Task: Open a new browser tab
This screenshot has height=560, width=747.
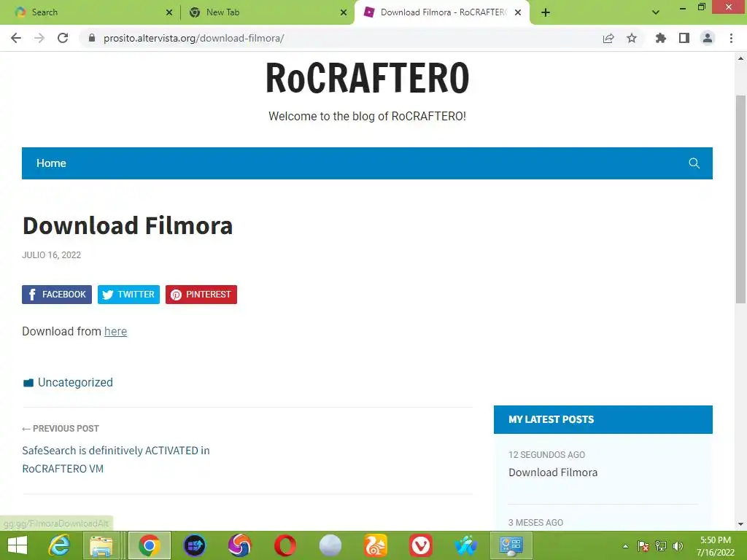Action: [546, 12]
